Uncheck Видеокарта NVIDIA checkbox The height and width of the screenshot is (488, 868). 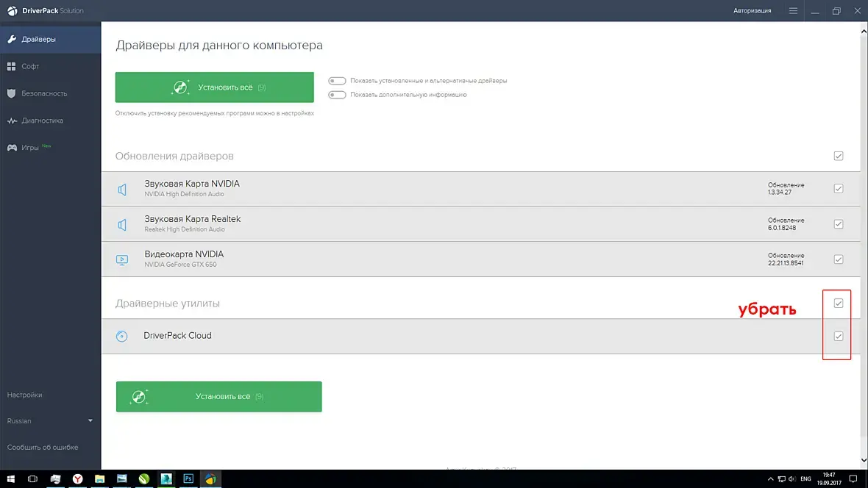click(839, 259)
